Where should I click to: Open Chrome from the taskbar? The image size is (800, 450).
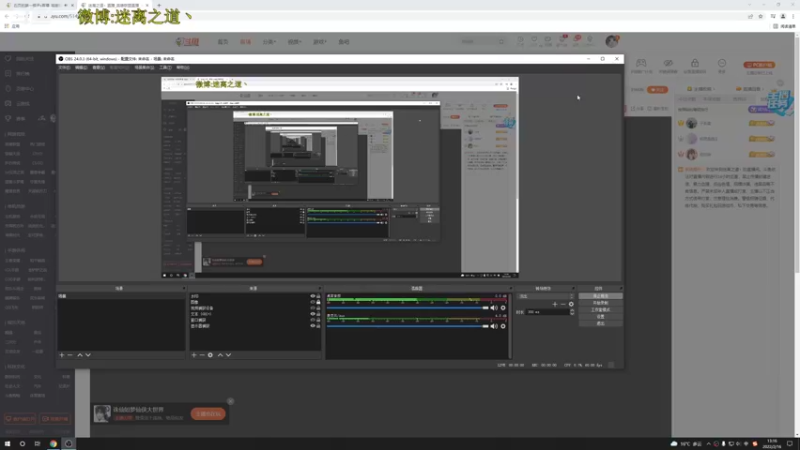53,444
